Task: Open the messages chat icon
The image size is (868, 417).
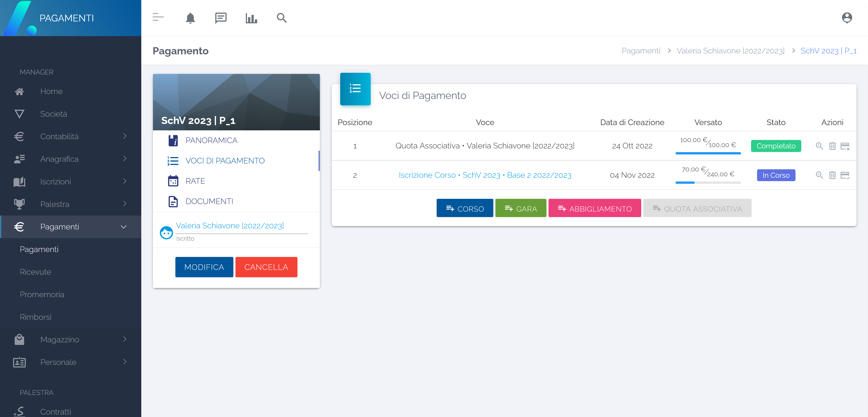Action: [x=221, y=18]
